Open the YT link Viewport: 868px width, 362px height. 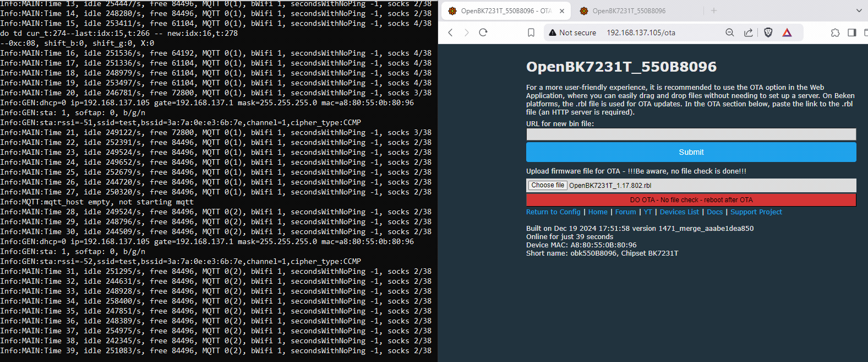tap(648, 212)
